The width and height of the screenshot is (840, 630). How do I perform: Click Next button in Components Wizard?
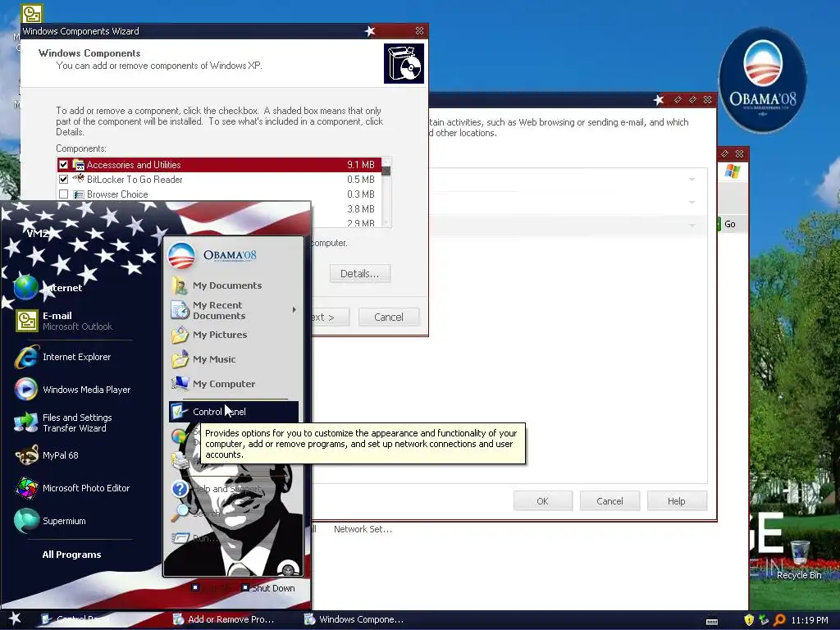tap(330, 317)
